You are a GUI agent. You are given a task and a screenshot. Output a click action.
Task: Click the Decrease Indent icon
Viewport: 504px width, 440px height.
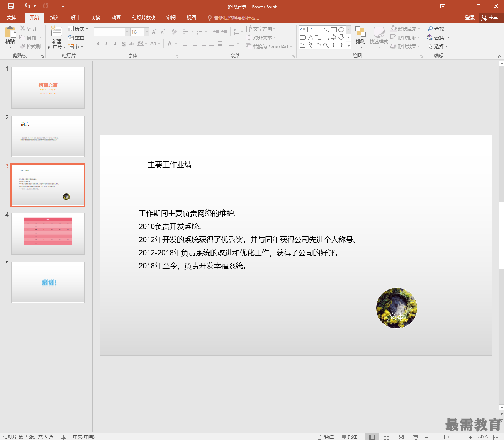216,32
